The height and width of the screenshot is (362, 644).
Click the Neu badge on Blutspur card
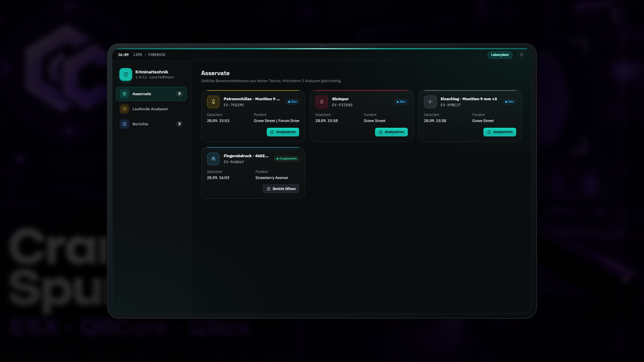click(401, 102)
